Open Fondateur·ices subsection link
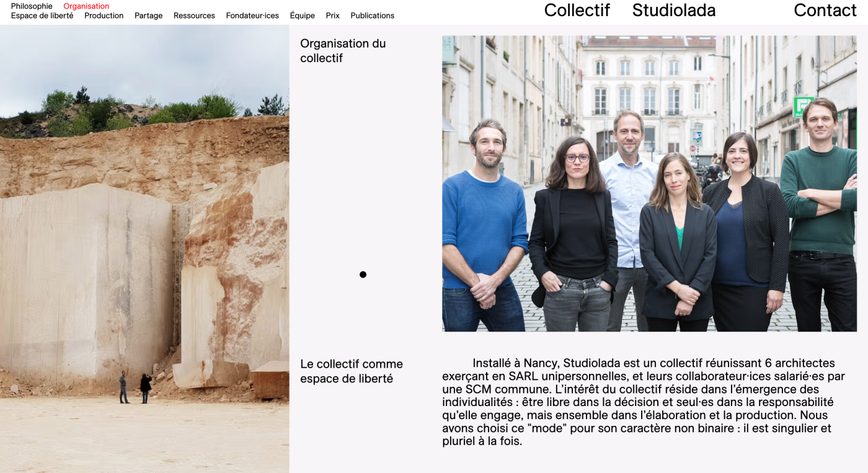 252,15
